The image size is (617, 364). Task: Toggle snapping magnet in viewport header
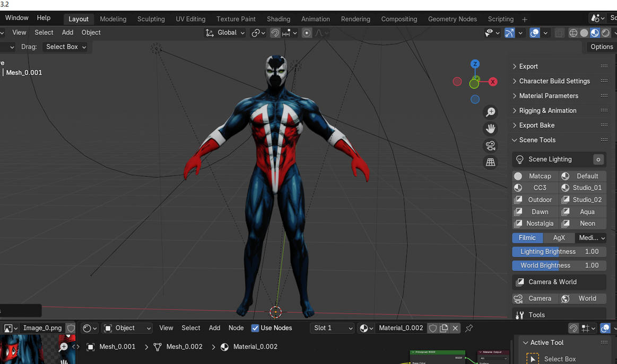pyautogui.click(x=275, y=33)
